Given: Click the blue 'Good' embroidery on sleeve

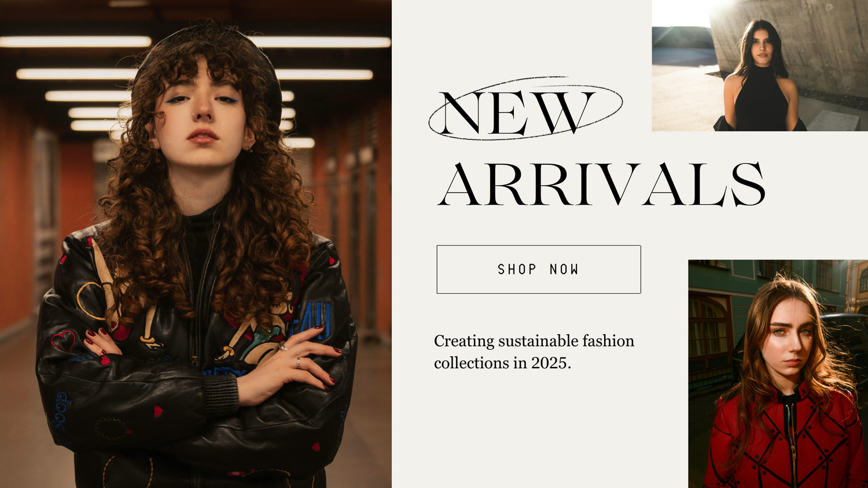Looking at the screenshot, I should pyautogui.click(x=61, y=411).
